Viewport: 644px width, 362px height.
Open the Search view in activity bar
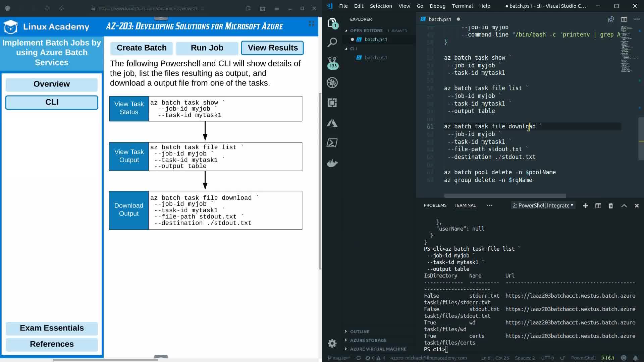(332, 43)
